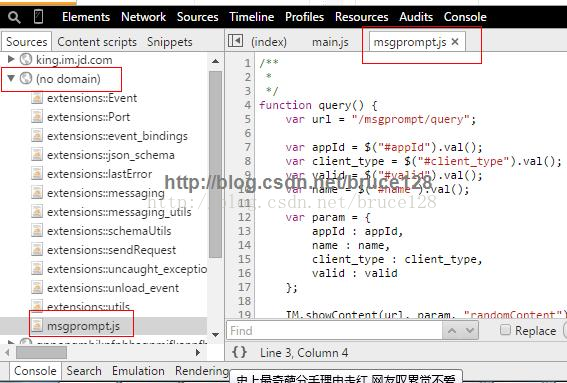The width and height of the screenshot is (567, 383).
Task: Click the navigator vertical scrollbar down arrow
Action: (x=216, y=335)
